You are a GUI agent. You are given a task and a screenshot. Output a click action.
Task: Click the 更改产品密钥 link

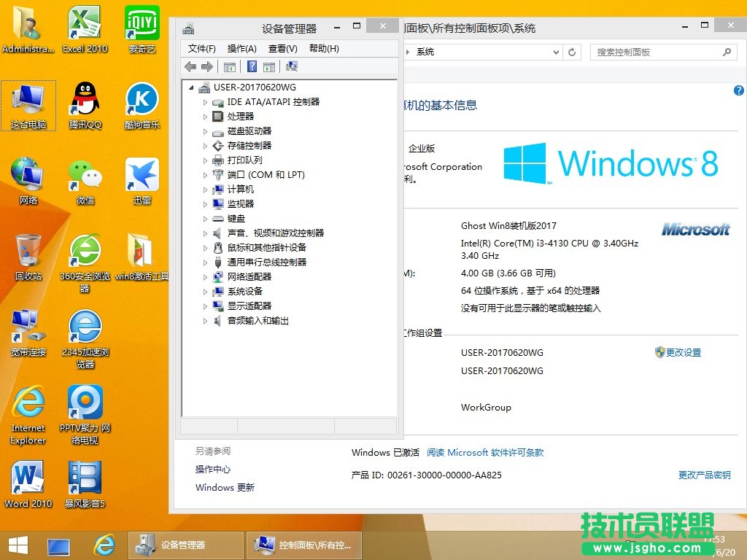point(704,475)
